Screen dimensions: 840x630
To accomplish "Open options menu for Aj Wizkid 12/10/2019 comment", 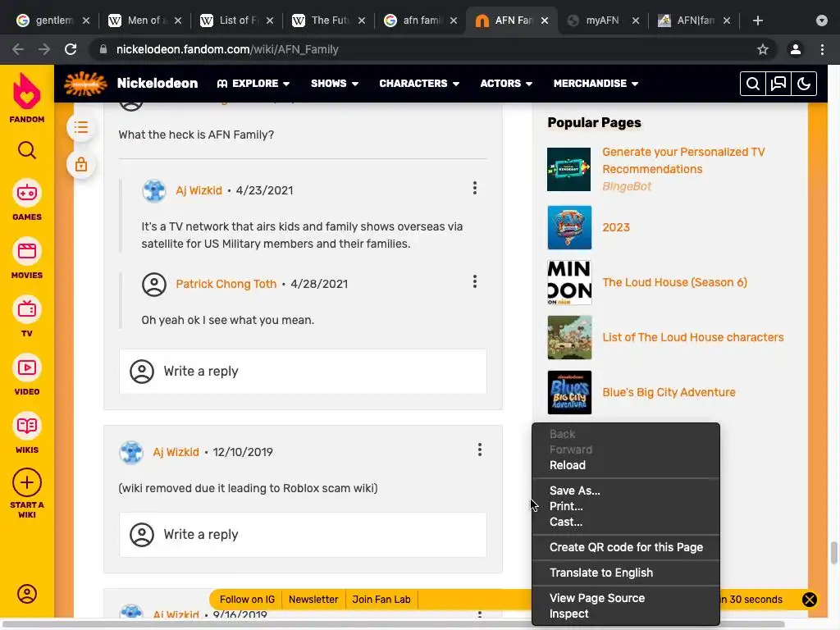I will click(480, 450).
